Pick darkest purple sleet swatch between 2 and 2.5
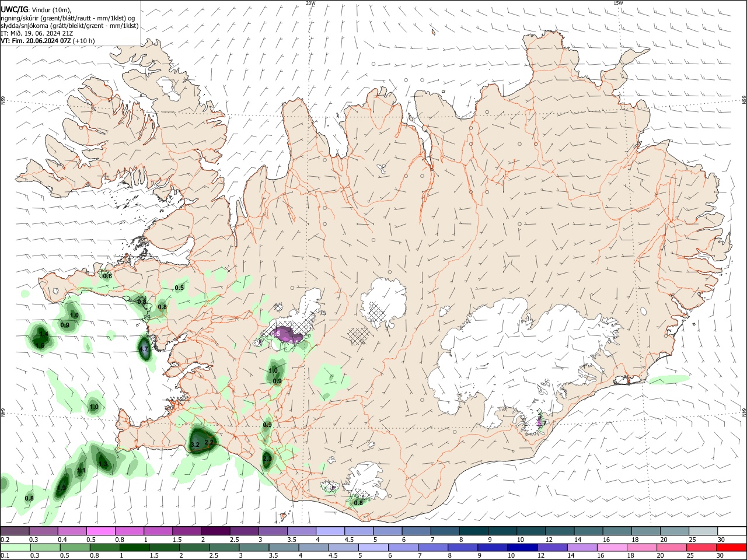747x560 pixels. [x=215, y=531]
